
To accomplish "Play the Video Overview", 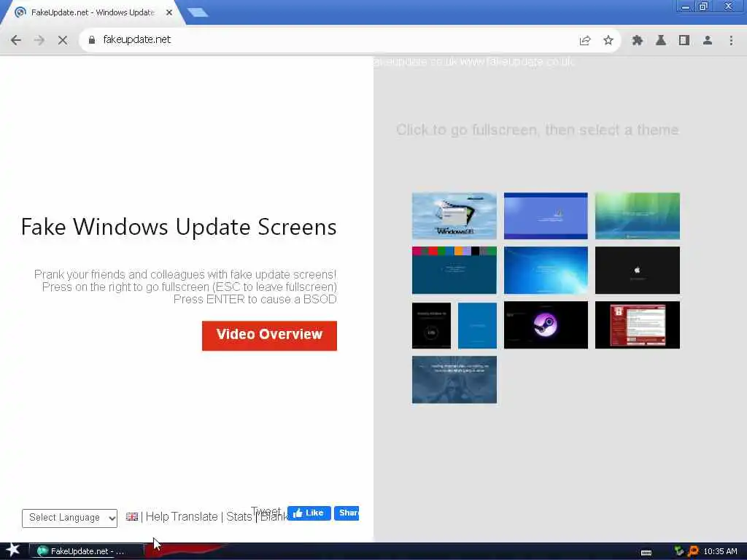I will (269, 335).
